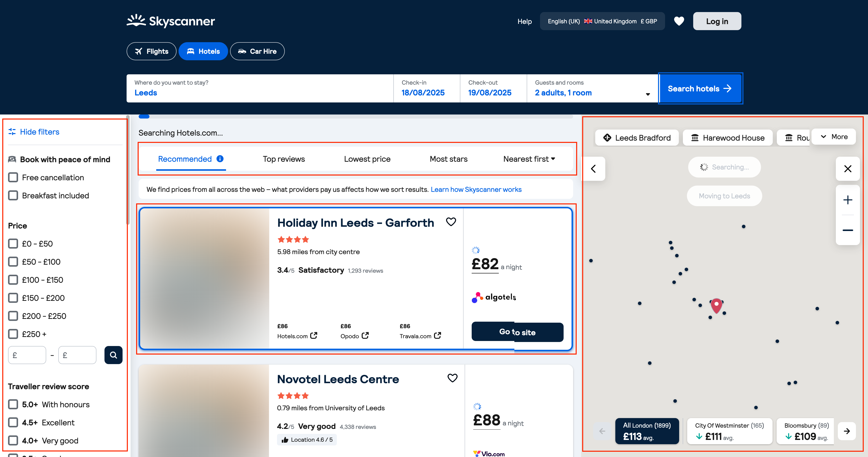Image resolution: width=868 pixels, height=457 pixels.
Task: Tick 4.0+ Very good checkbox
Action: pyautogui.click(x=13, y=440)
